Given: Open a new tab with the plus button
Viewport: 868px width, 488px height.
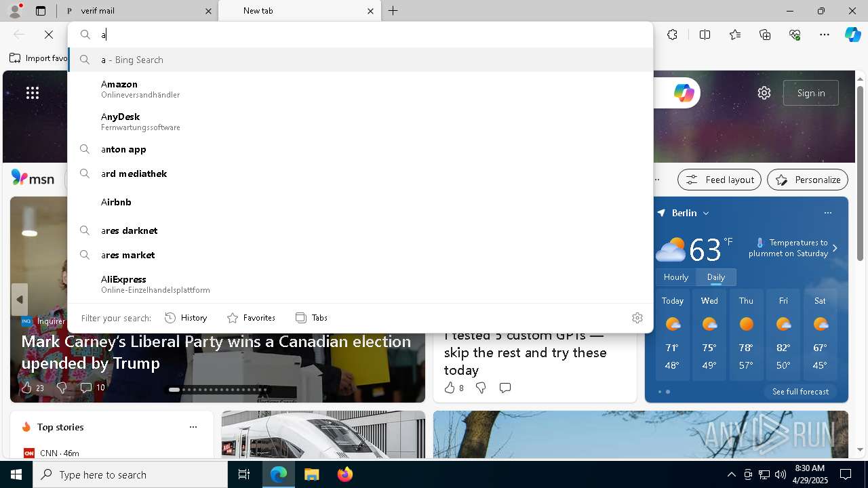Looking at the screenshot, I should [393, 11].
